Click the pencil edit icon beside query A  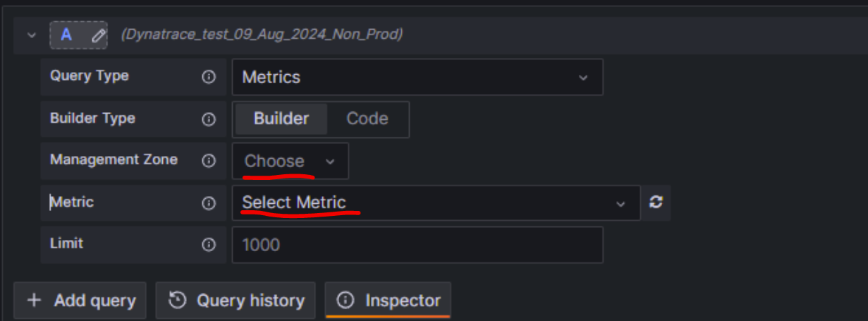click(98, 35)
